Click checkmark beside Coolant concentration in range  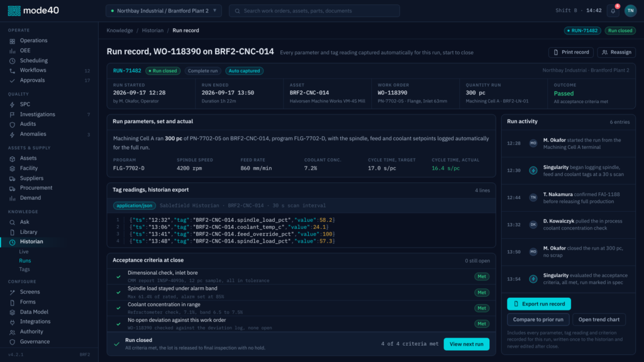(118, 308)
